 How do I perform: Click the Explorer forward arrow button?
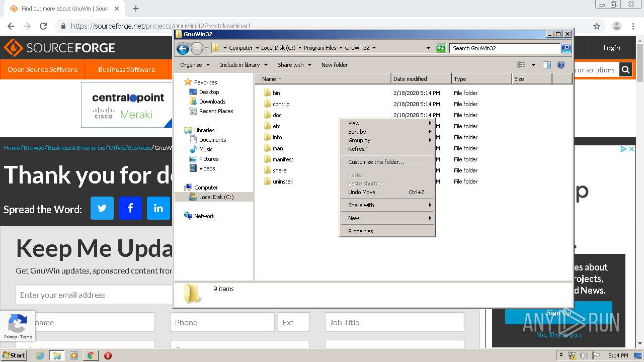tap(197, 48)
